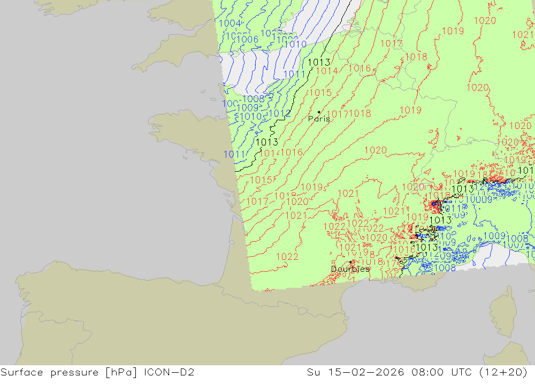This screenshot has width=535, height=392.
Task: Click the Paris city label
Action: point(319,119)
